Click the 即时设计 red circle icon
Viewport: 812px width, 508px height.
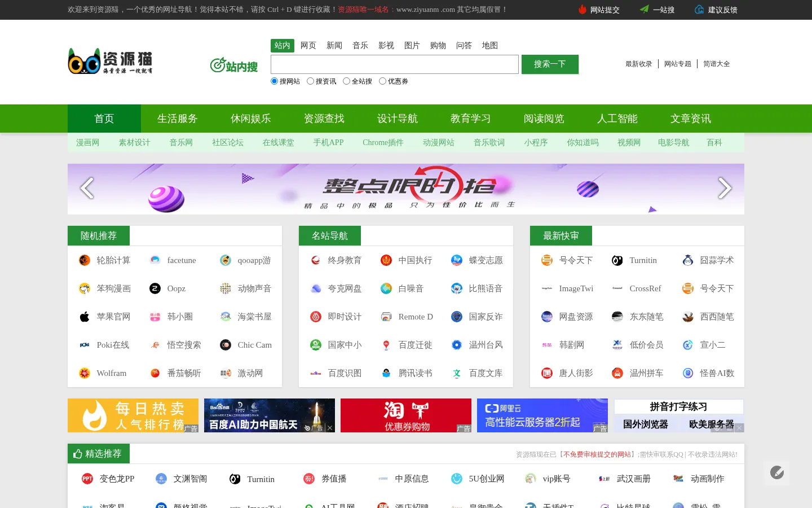pos(316,317)
